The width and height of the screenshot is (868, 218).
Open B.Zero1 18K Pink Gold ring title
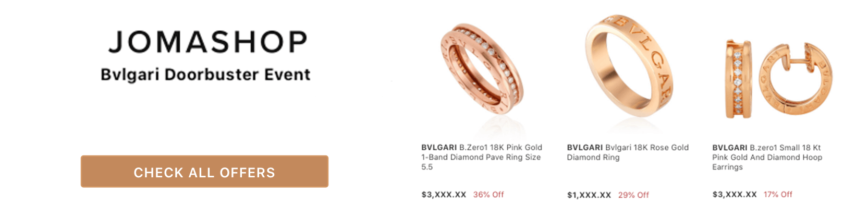click(482, 157)
